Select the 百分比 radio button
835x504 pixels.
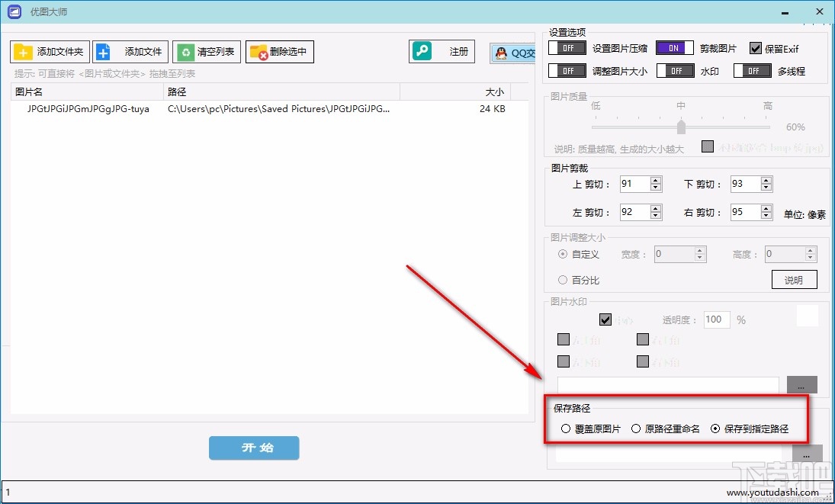point(562,279)
